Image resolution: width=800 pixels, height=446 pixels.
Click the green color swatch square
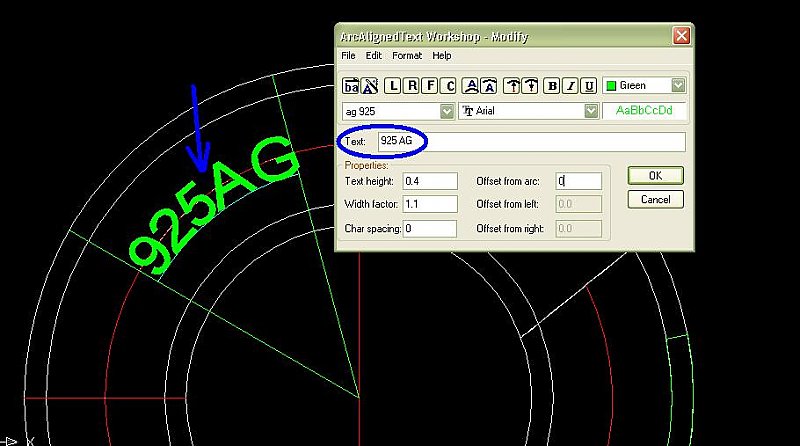[x=611, y=86]
